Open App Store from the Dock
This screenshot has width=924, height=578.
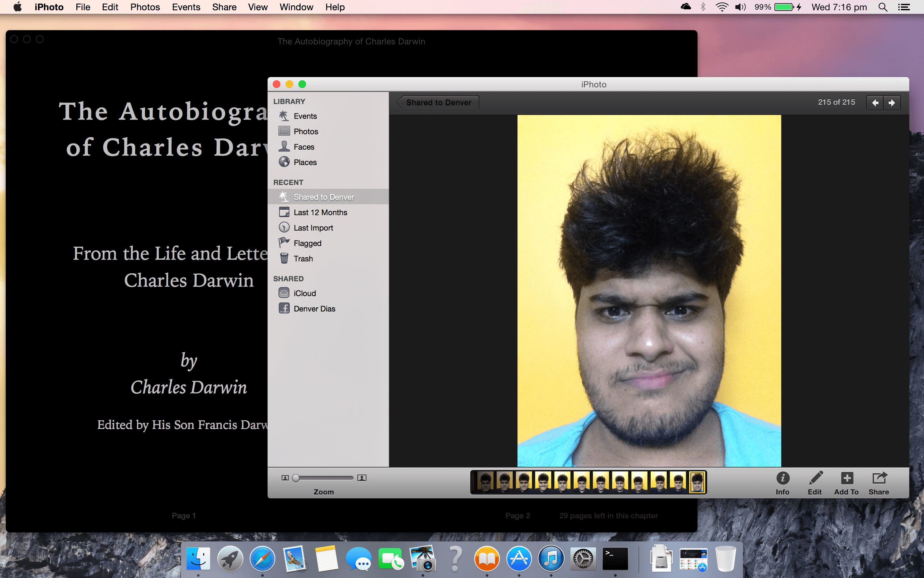click(x=519, y=559)
